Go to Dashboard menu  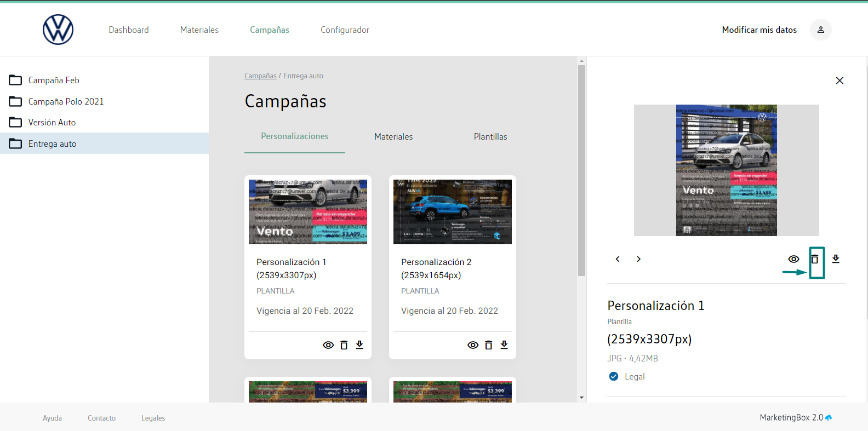129,30
